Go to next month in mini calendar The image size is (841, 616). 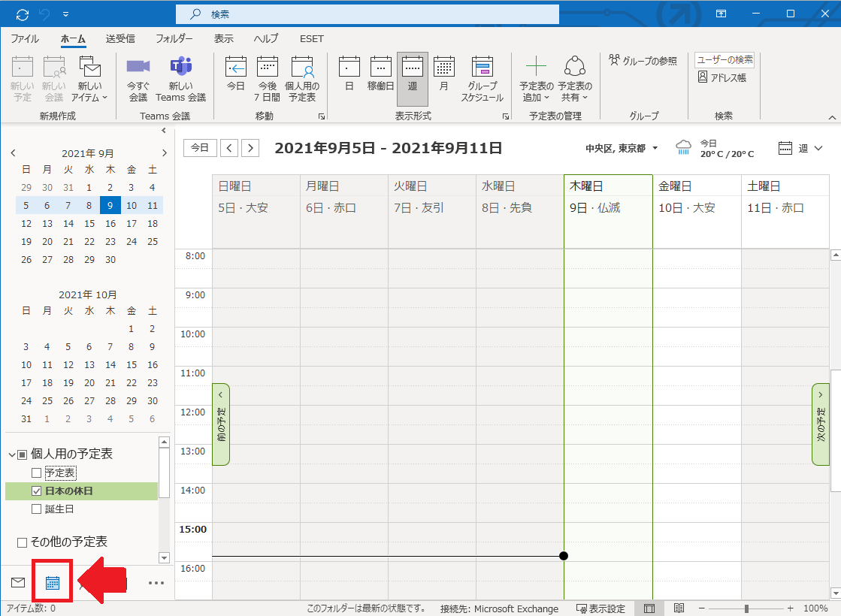(x=164, y=153)
